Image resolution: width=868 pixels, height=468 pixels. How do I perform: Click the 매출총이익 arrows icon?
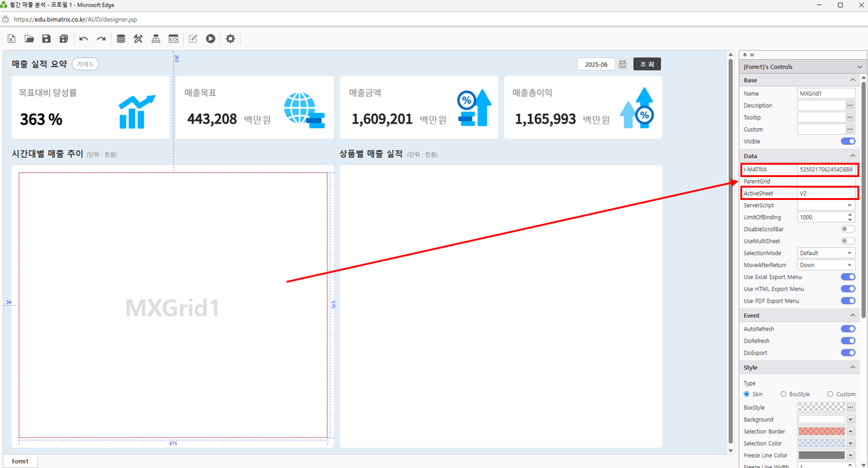click(638, 108)
